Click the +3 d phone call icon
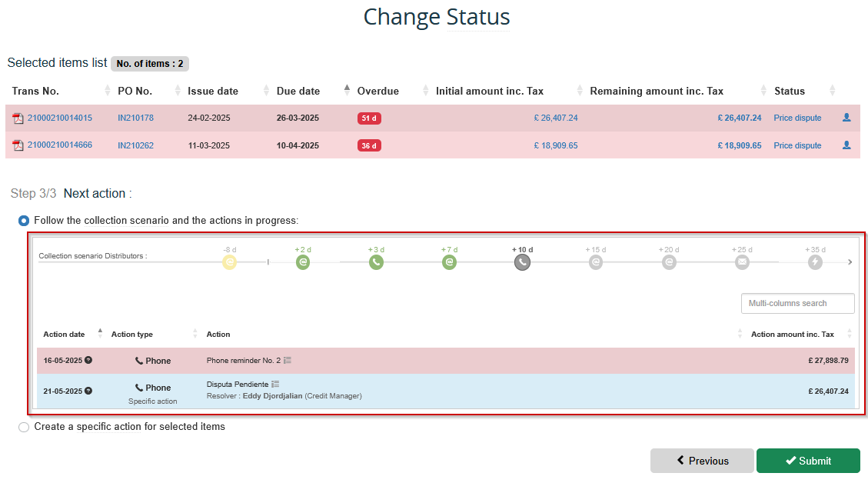 [376, 262]
